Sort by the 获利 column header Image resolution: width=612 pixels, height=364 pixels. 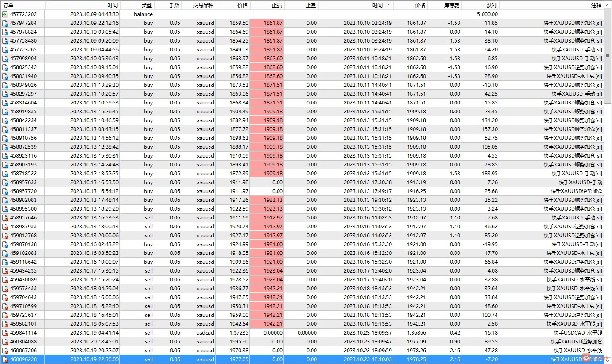click(480, 5)
